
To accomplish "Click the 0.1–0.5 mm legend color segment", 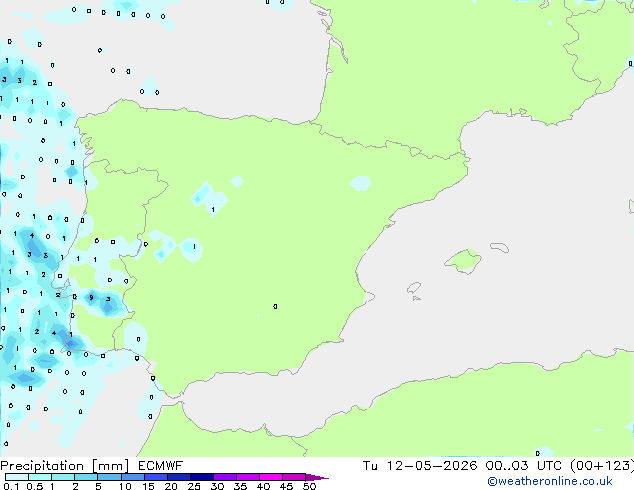I will pyautogui.click(x=17, y=477).
